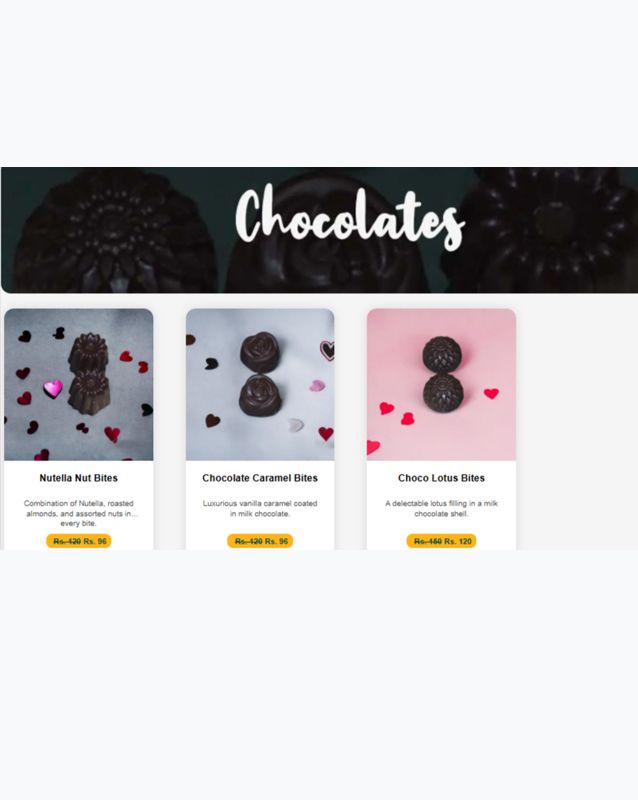Open the Chocolate Caramel Bites product image

click(x=260, y=384)
